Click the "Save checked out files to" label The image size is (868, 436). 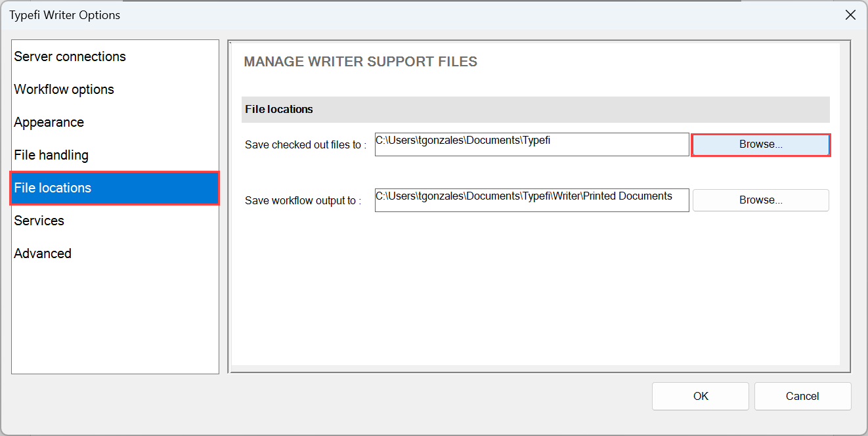(305, 145)
